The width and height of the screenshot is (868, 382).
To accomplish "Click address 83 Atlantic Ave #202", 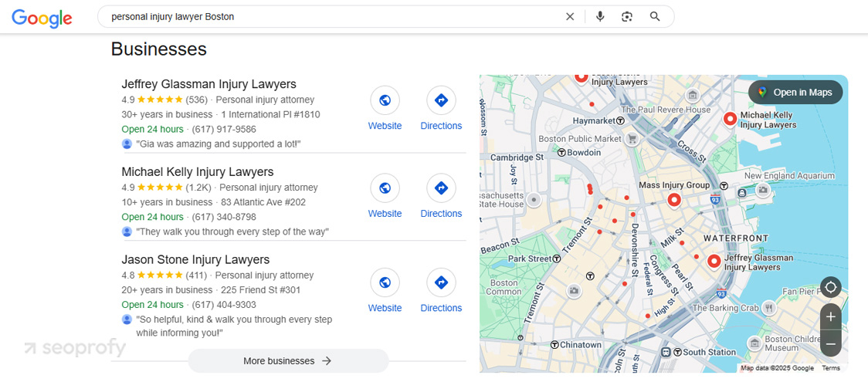I will (263, 202).
